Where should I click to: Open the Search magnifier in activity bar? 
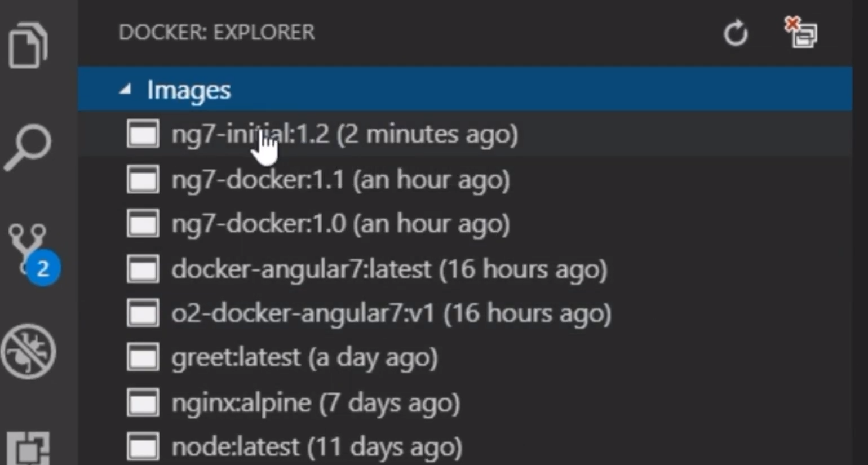28,147
